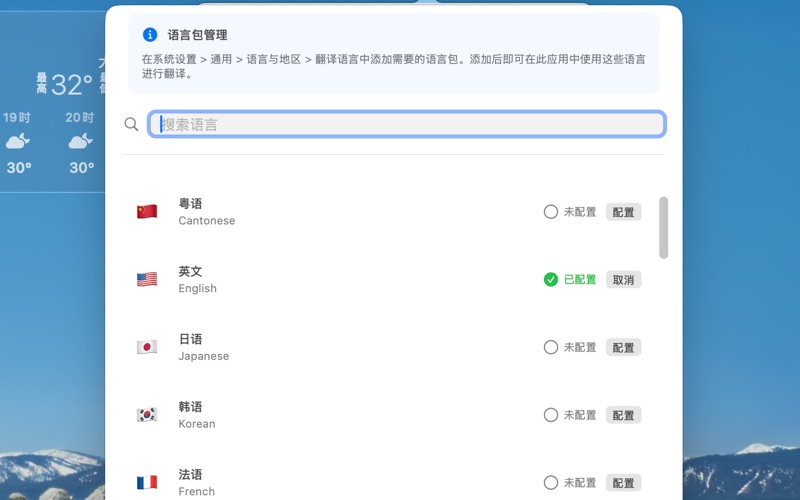Toggle the 未配置 radio for French
800x500 pixels.
[551, 483]
